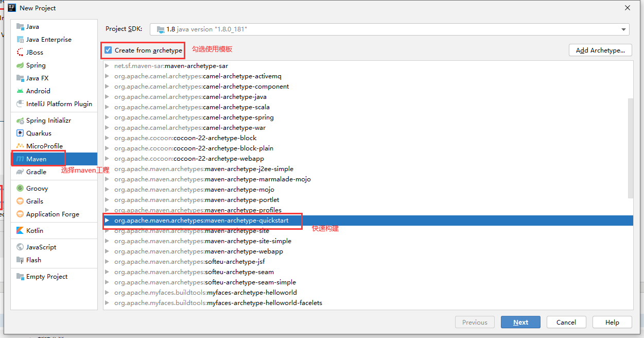Expand camel-archetype-activemq node
Image resolution: width=644 pixels, height=338 pixels.
(x=107, y=76)
